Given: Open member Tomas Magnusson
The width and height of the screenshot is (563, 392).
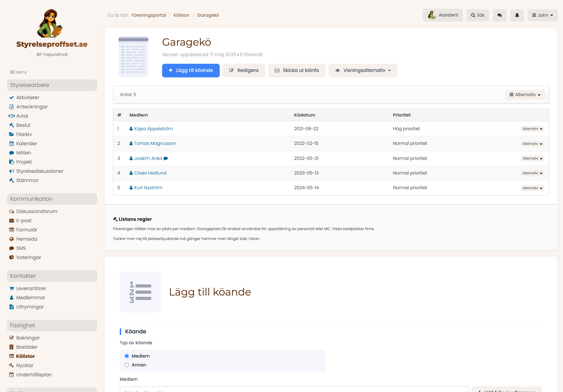Looking at the screenshot, I should (x=155, y=144).
